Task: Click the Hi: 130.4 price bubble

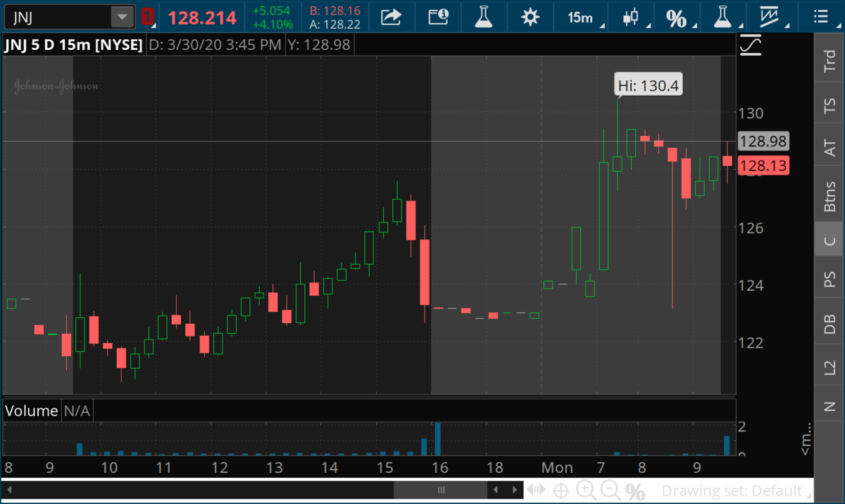Action: click(x=649, y=86)
